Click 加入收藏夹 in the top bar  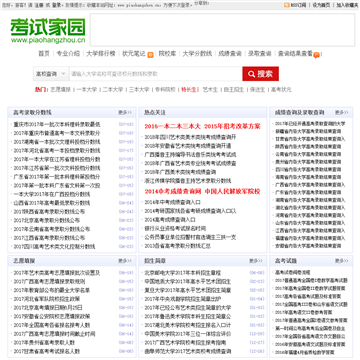(x=347, y=5)
